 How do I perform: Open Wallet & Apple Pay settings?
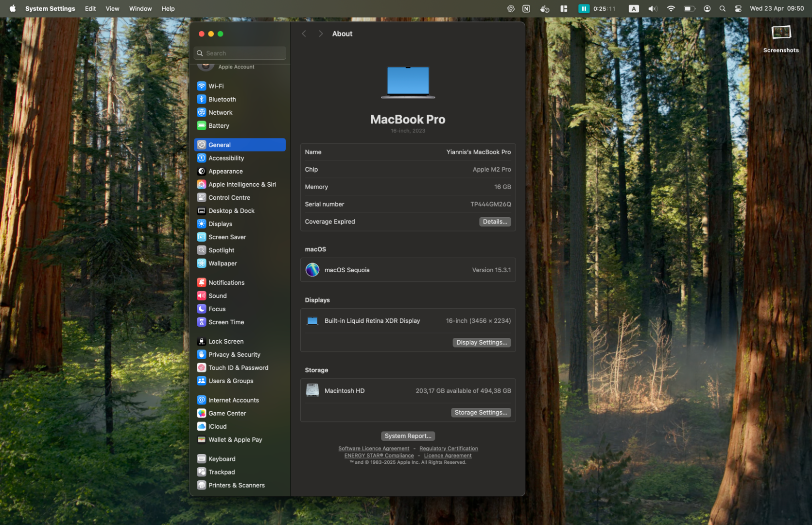click(x=240, y=439)
